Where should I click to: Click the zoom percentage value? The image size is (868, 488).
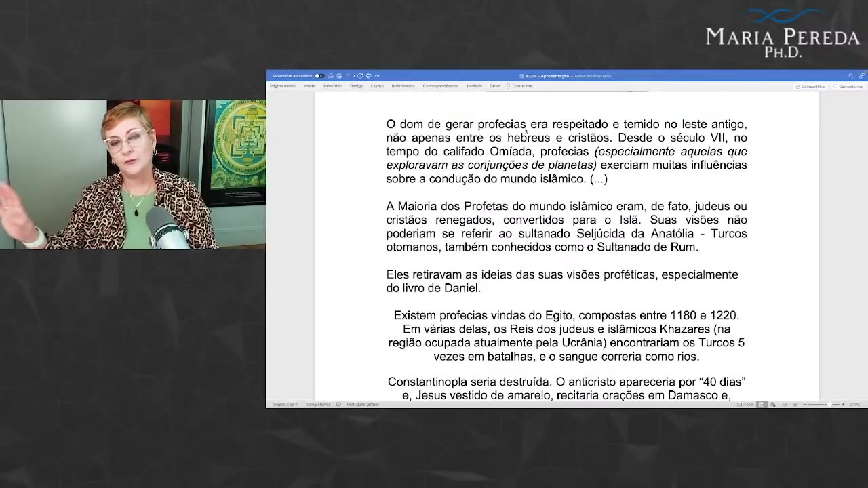[855, 405]
